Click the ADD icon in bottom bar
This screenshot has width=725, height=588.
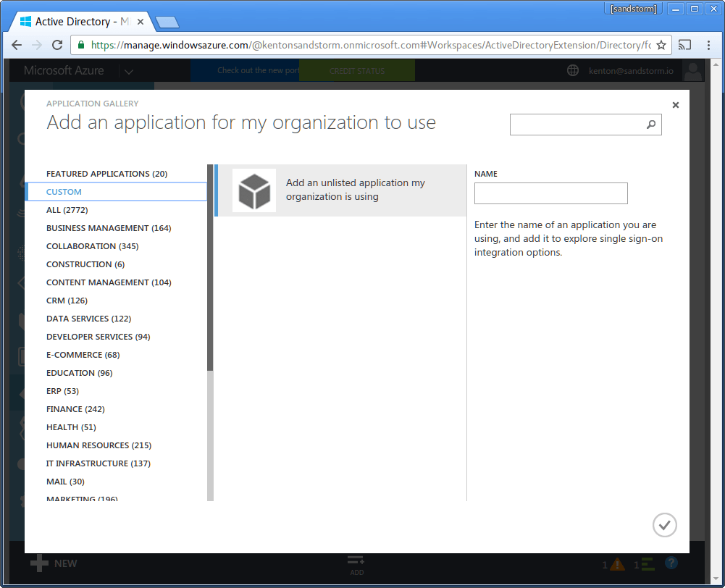click(x=356, y=560)
